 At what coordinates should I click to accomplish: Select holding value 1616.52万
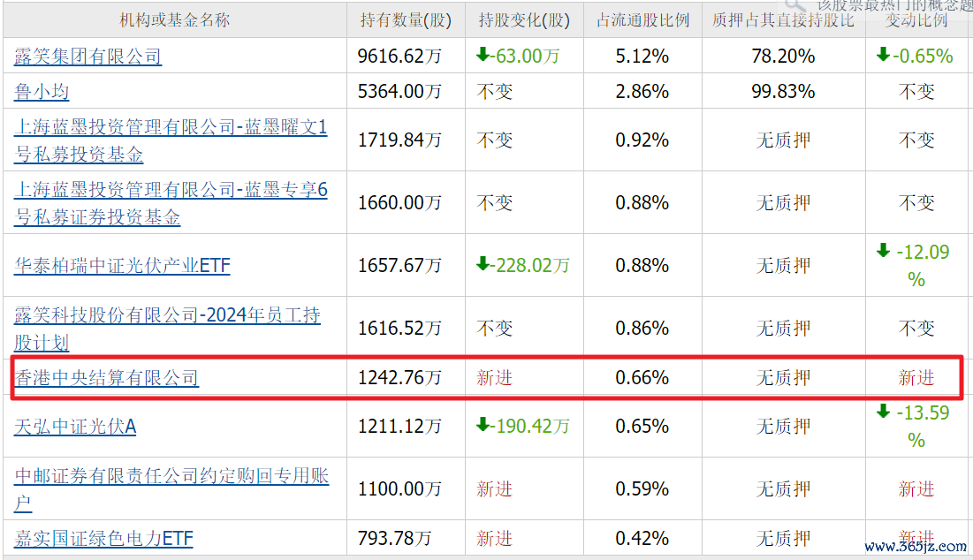(x=399, y=328)
